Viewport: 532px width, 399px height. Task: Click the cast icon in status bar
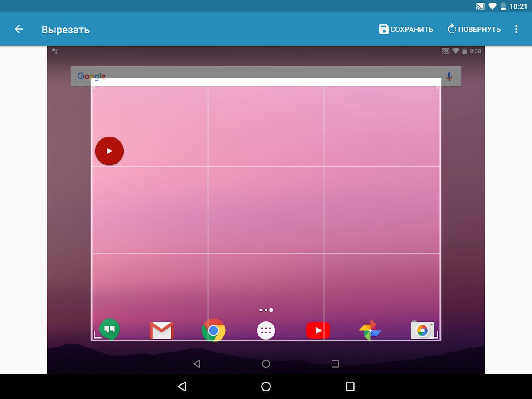click(x=480, y=6)
